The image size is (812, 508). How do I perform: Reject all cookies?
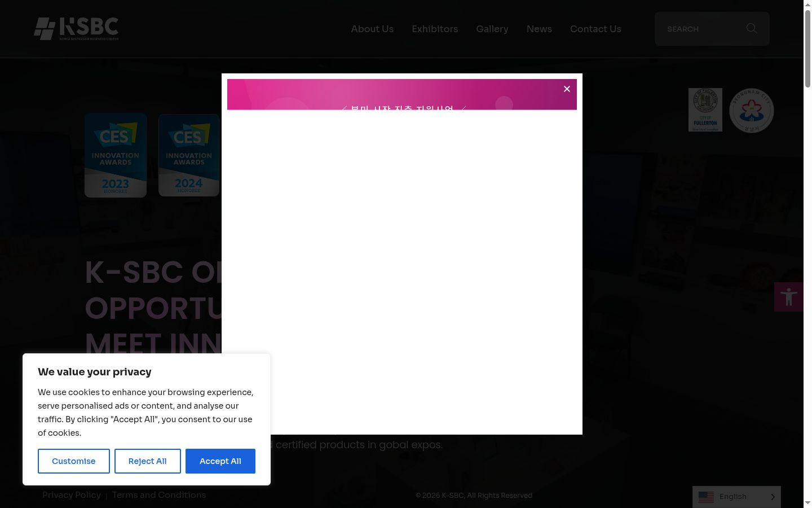coord(148,461)
